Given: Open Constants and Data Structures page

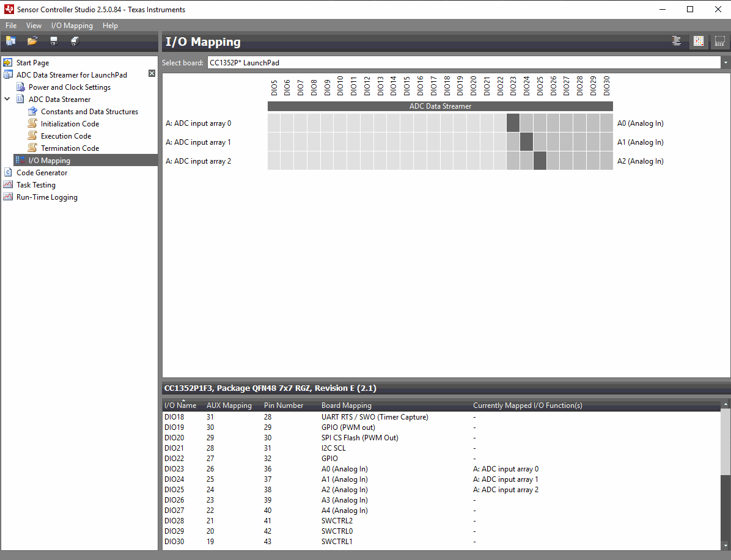Looking at the screenshot, I should (x=89, y=111).
